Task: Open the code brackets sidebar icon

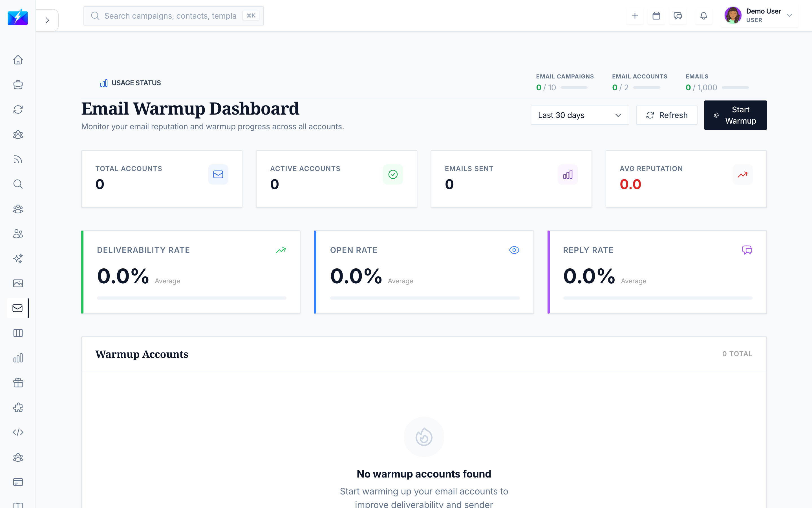Action: [x=18, y=432]
